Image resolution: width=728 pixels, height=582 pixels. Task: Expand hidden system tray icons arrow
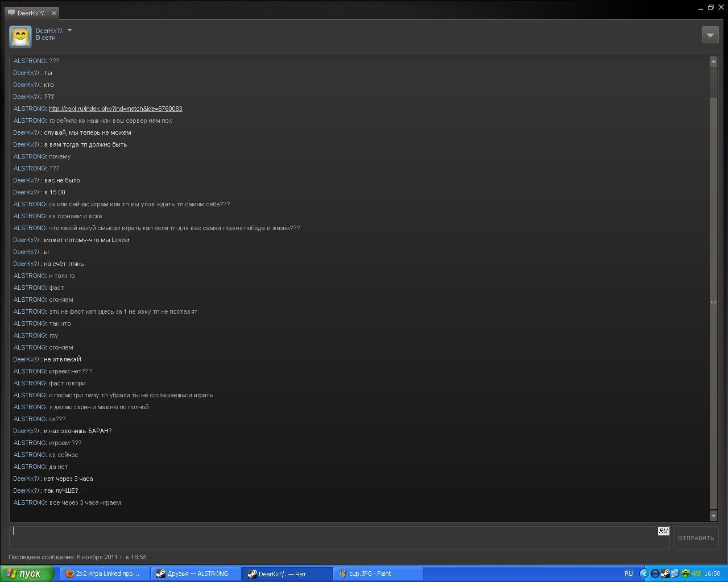click(644, 573)
